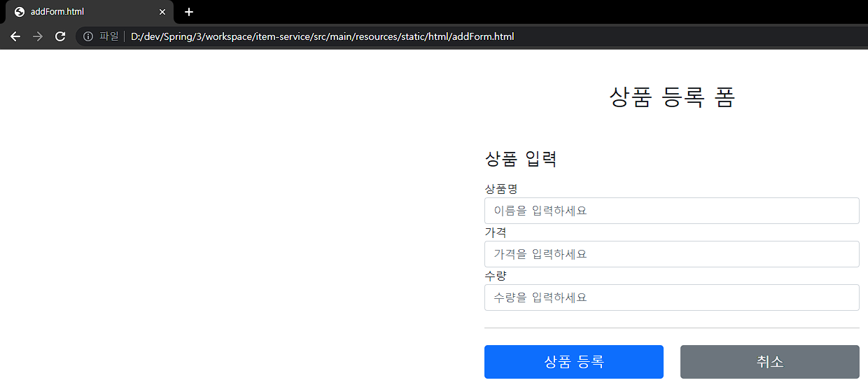The image size is (868, 385).
Task: Click the browser forward arrow
Action: [x=38, y=36]
